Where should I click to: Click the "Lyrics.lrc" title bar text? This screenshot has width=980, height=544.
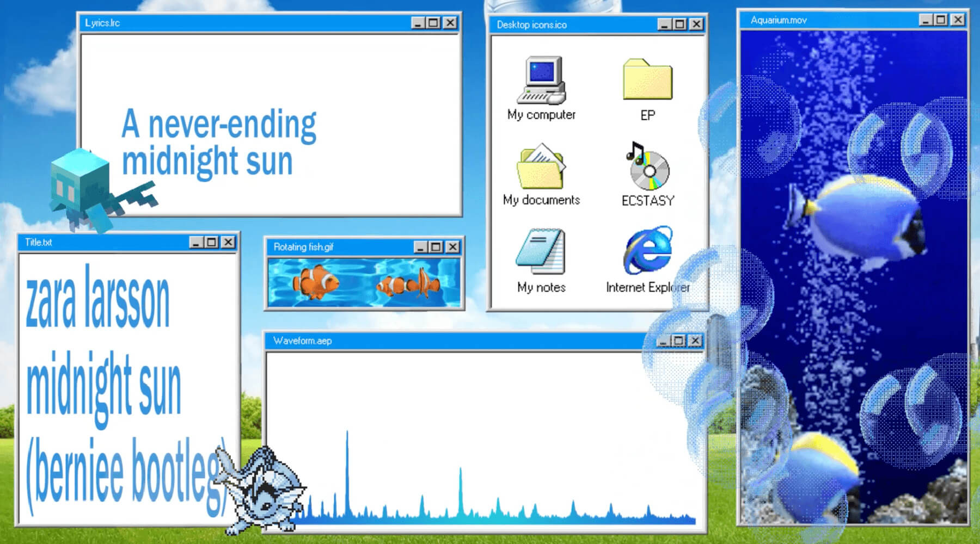coord(102,23)
